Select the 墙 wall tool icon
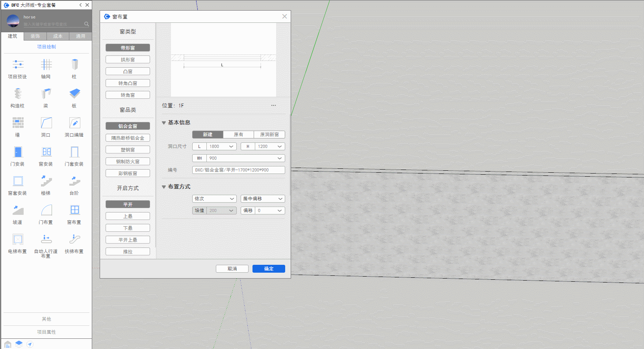This screenshot has height=349, width=644. click(18, 123)
